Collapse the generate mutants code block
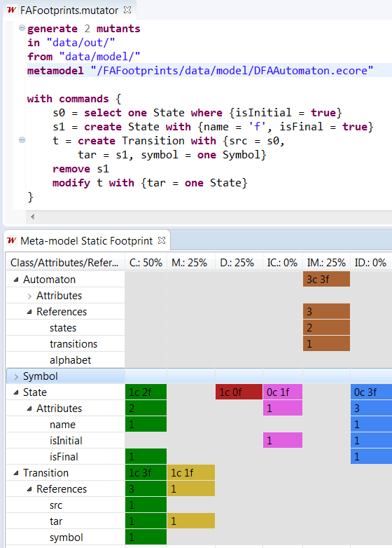 [x=22, y=27]
